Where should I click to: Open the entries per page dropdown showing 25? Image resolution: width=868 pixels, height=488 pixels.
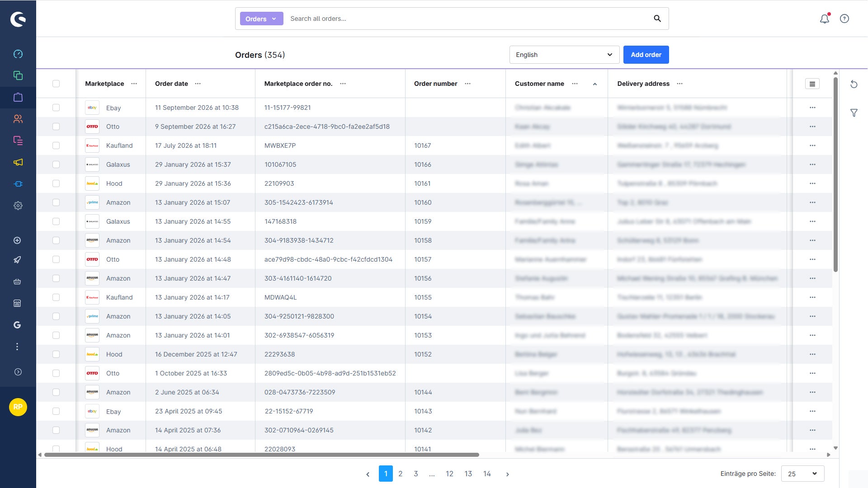[802, 474]
